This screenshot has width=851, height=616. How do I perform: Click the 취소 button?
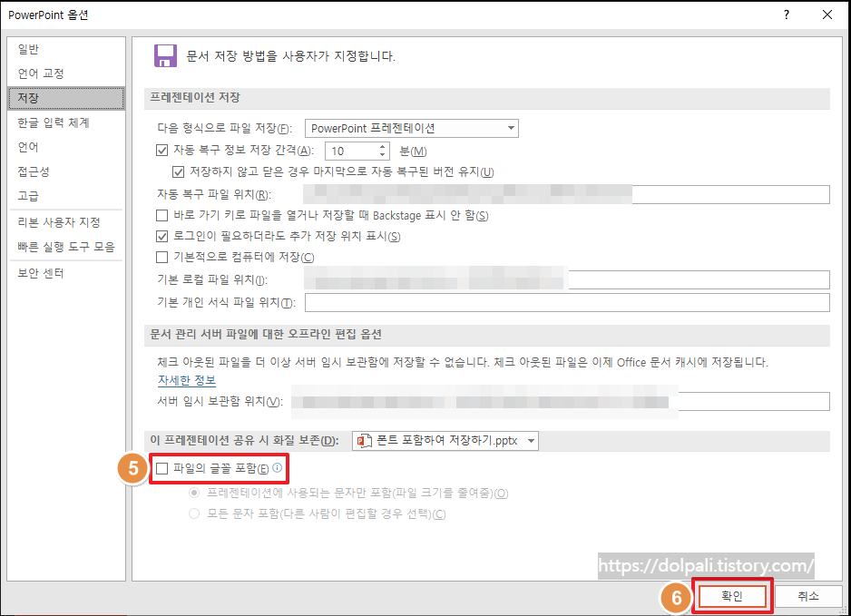click(808, 596)
